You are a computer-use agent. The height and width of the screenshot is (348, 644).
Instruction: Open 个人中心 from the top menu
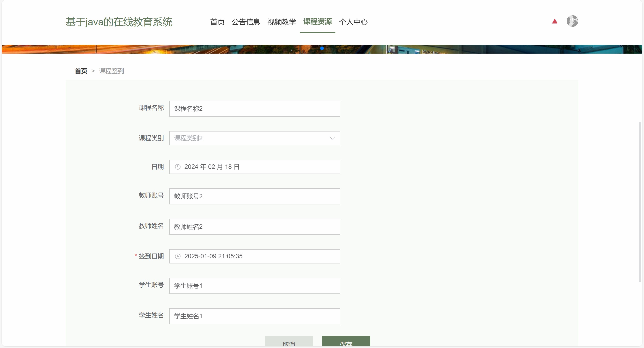point(353,22)
